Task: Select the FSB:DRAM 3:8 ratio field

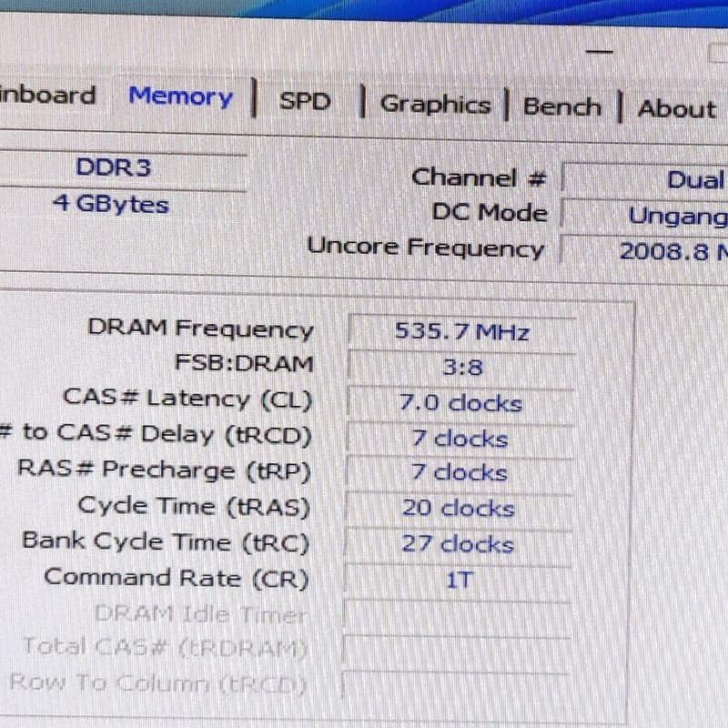Action: 461,366
